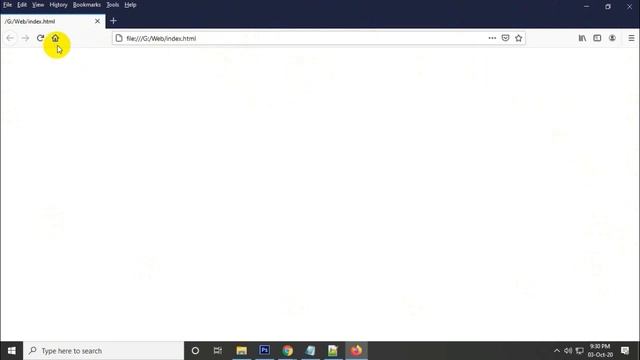Restore down the Firefox window
Screen dimensions: 640x360
pyautogui.click(x=608, y=7)
